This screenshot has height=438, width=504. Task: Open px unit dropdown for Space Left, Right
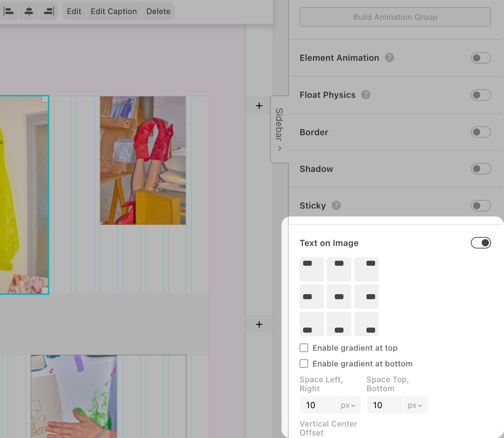tap(348, 405)
